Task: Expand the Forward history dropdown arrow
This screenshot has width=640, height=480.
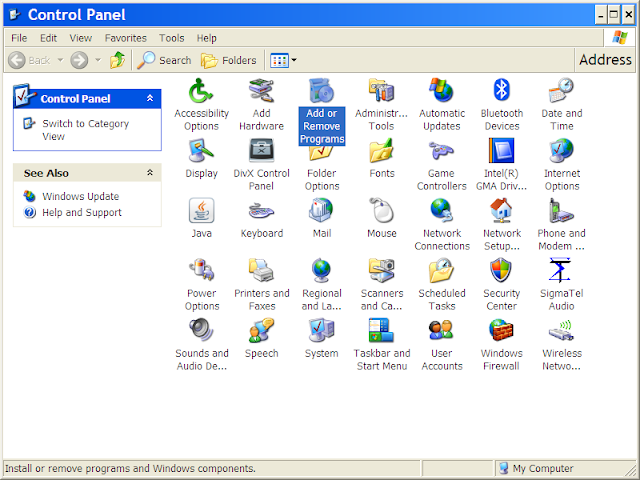Action: coord(98,60)
